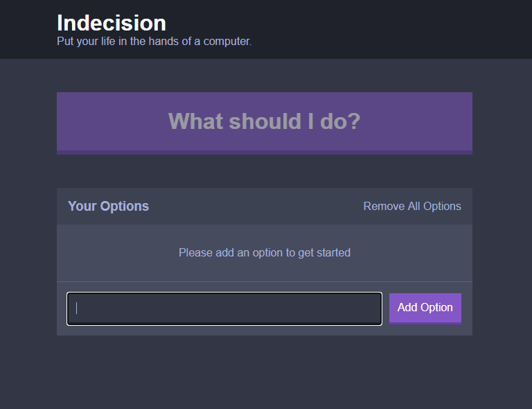Click the word "Please" in the empty message
532x409 pixels.
coord(195,252)
